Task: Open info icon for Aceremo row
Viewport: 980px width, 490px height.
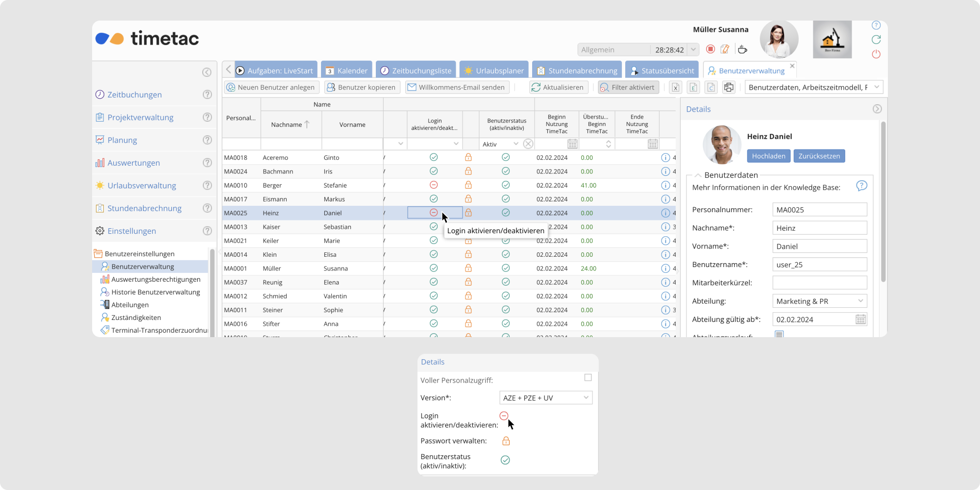Action: point(665,158)
